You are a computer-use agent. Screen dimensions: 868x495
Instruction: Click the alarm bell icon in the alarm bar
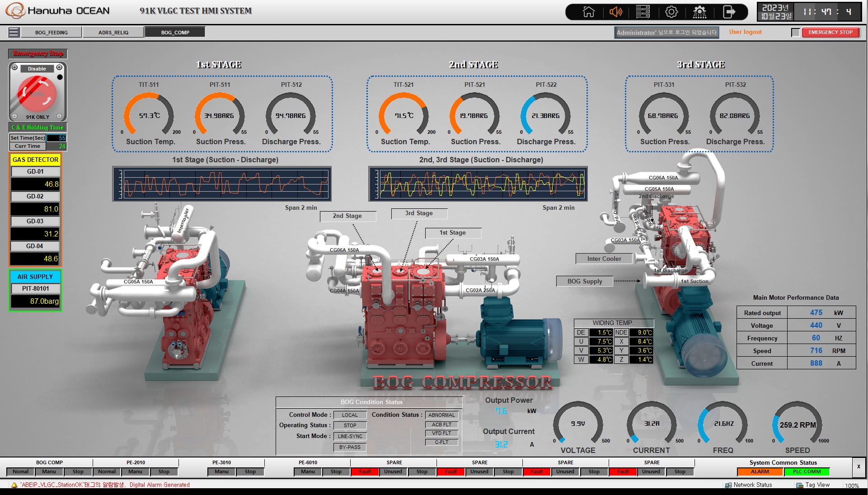(14, 485)
